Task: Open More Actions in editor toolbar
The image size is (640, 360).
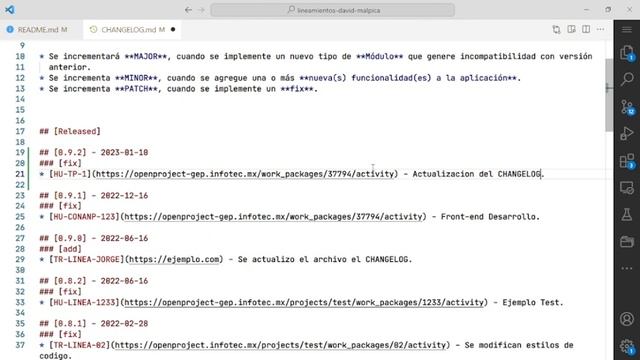Action: (x=600, y=29)
